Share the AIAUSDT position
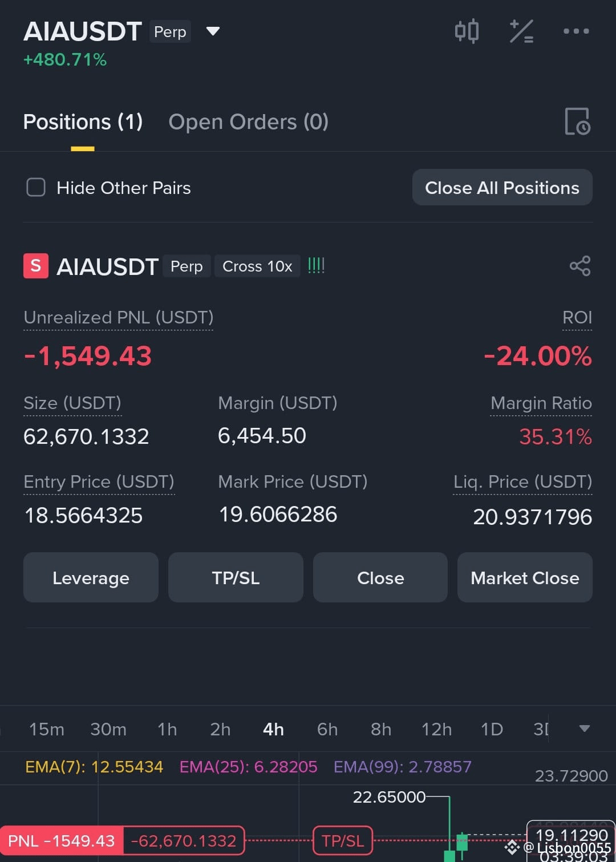 tap(580, 266)
